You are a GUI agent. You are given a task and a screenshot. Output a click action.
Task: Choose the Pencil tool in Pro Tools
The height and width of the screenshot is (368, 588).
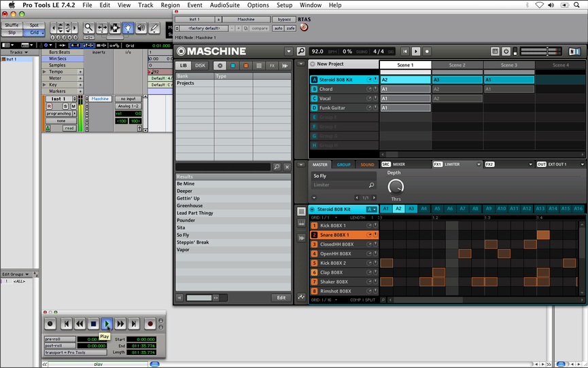(154, 29)
